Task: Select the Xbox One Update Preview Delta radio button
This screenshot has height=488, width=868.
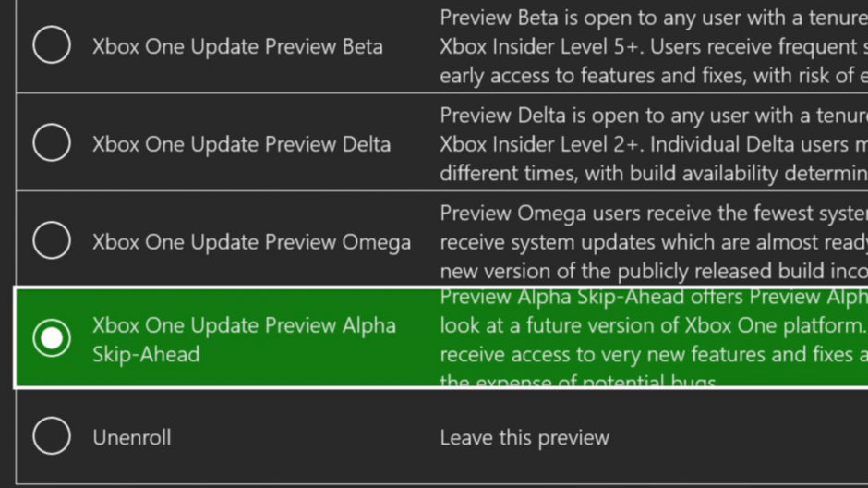Action: [52, 143]
